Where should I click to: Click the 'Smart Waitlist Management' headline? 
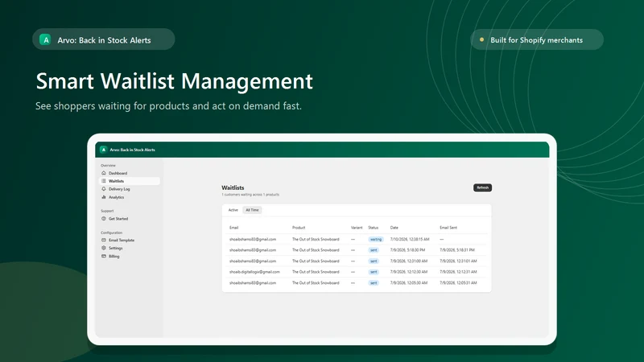(174, 81)
